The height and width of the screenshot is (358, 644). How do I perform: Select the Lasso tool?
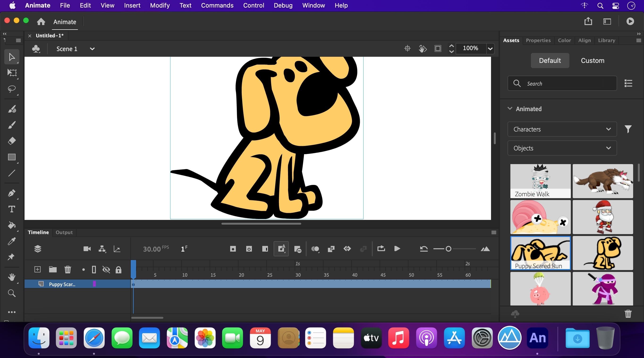click(12, 89)
